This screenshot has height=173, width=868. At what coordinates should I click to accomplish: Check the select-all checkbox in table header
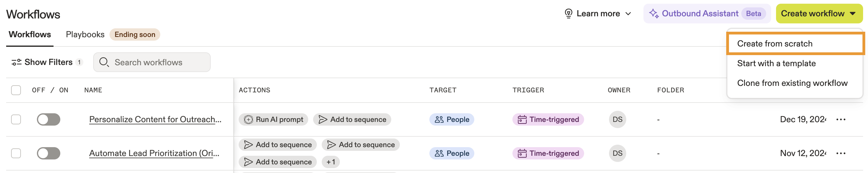pos(16,90)
